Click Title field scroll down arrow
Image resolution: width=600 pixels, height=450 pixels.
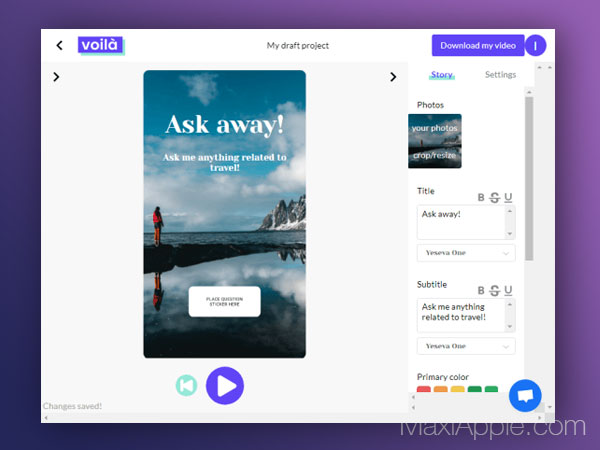pos(510,233)
